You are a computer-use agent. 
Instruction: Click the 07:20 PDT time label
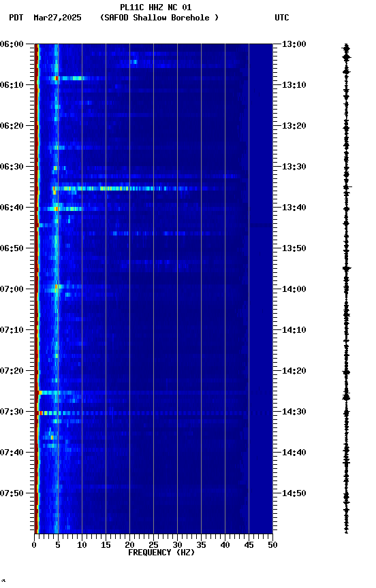point(12,371)
